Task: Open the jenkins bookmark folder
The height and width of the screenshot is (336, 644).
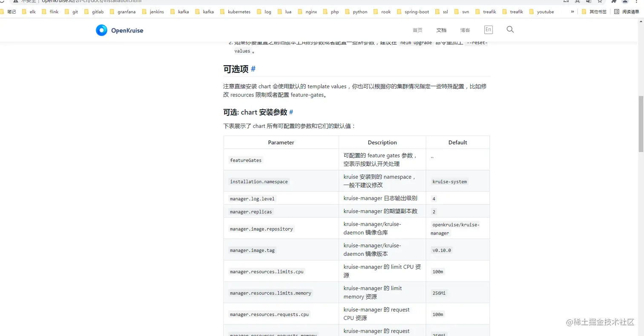Action: coord(153,12)
